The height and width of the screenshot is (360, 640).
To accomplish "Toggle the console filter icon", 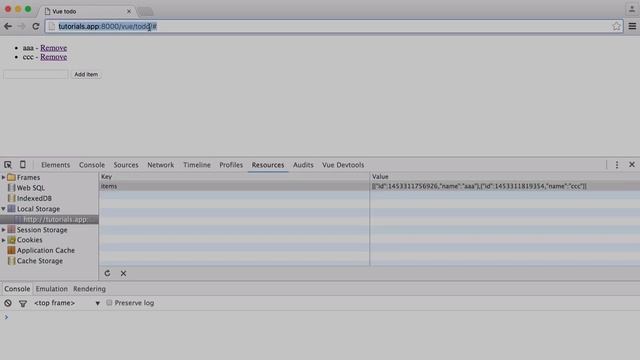I will [x=23, y=303].
